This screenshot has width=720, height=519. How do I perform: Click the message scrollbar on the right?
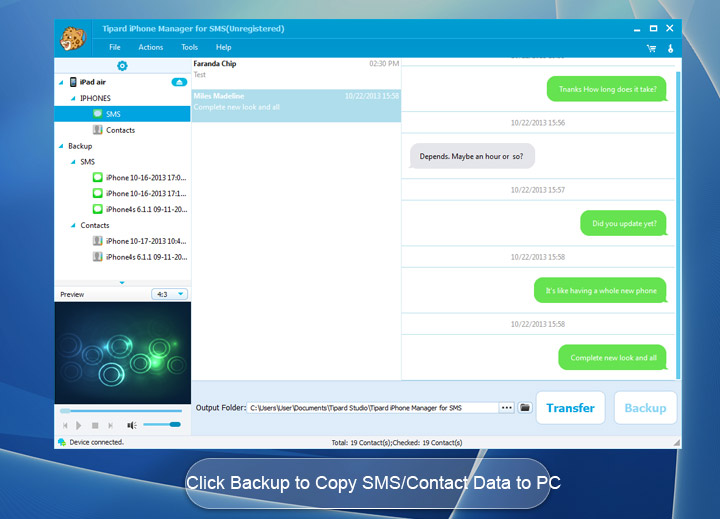[x=678, y=225]
